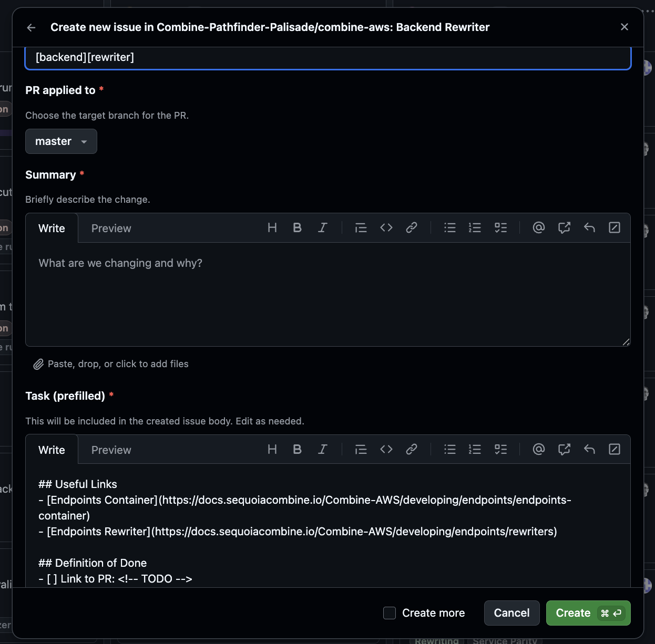
Task: Switch to the Preview tab under Summary
Action: point(111,228)
